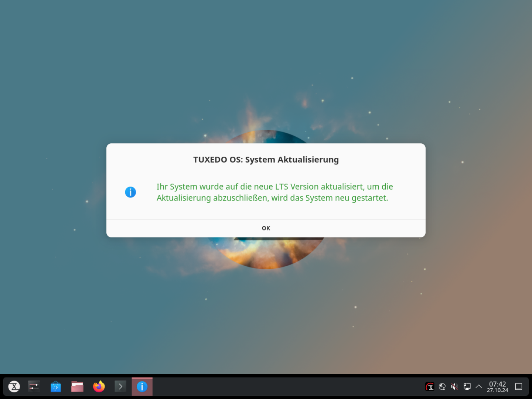Click the muted volume tray icon
The width and height of the screenshot is (532, 399).
(x=455, y=386)
